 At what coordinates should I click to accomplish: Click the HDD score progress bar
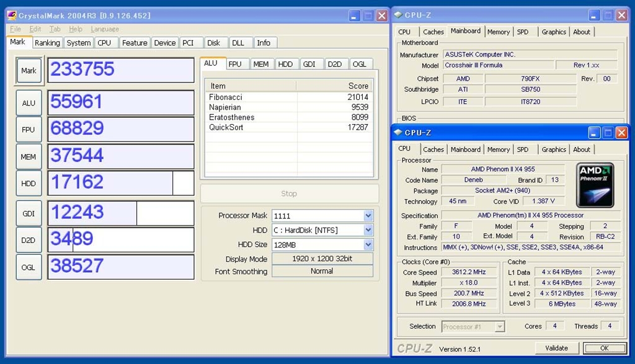pyautogui.click(x=121, y=183)
